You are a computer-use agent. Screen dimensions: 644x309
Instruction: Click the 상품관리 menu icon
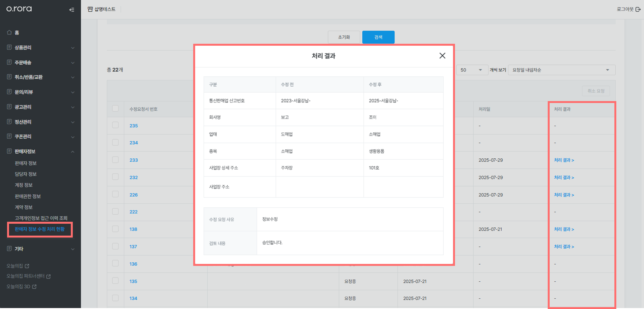pyautogui.click(x=9, y=47)
